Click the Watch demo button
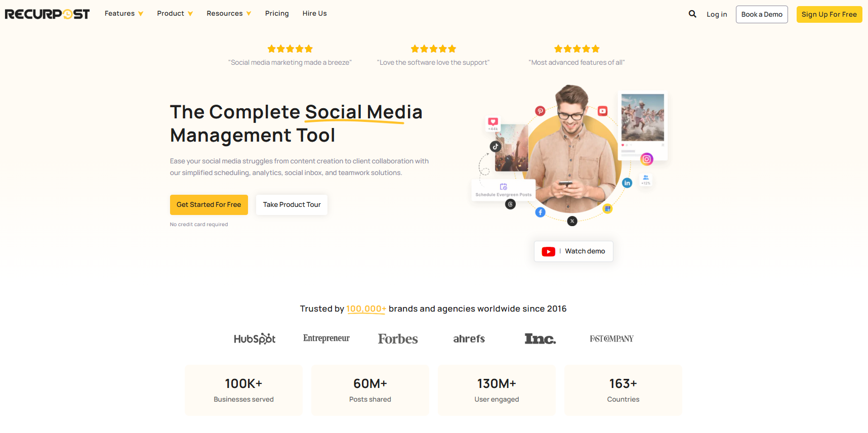The image size is (868, 433). [x=573, y=251]
